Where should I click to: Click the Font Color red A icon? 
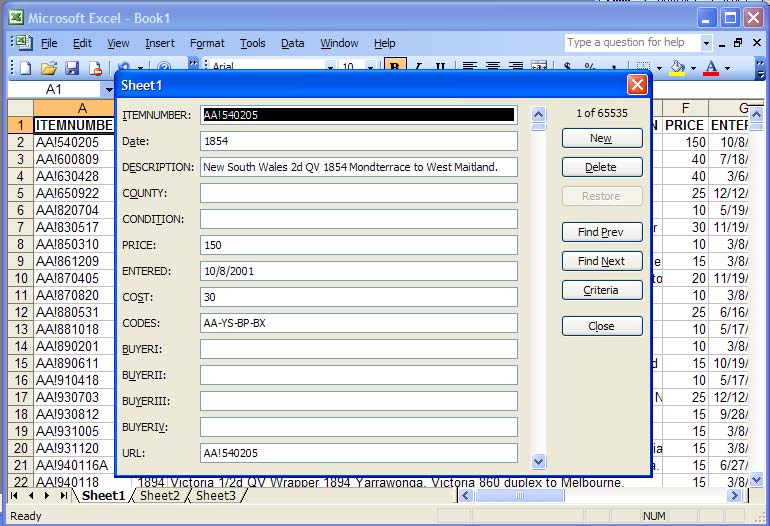click(711, 67)
